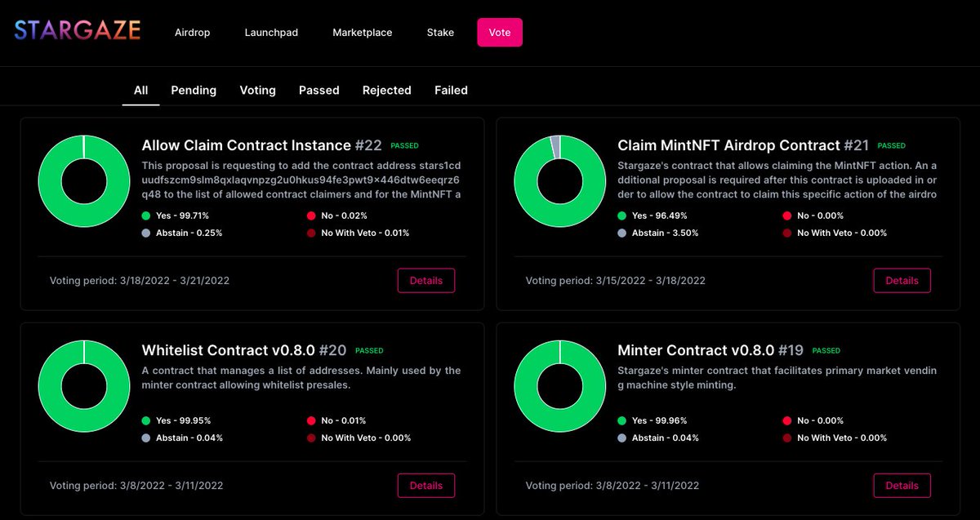The width and height of the screenshot is (980, 520).
Task: Click gray Abstain dot for proposal #19
Action: [x=622, y=438]
